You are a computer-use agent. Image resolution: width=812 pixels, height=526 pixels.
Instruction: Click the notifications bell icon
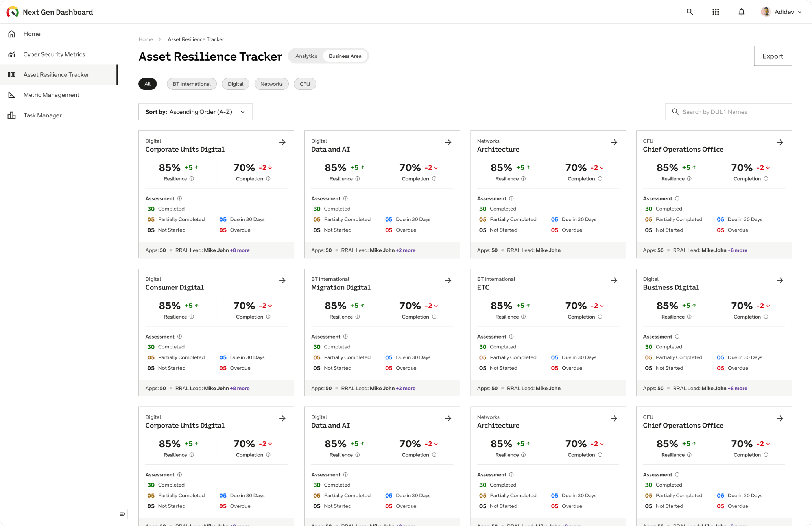[742, 12]
